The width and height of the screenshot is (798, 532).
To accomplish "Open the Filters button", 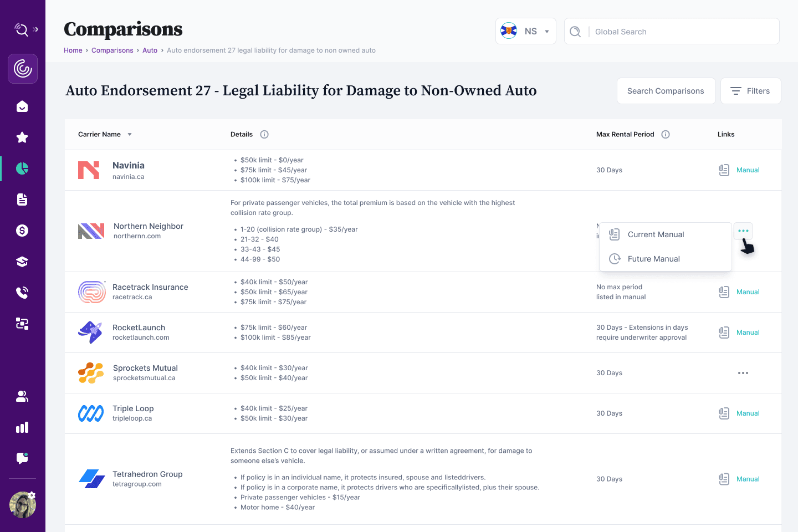I will tap(750, 91).
